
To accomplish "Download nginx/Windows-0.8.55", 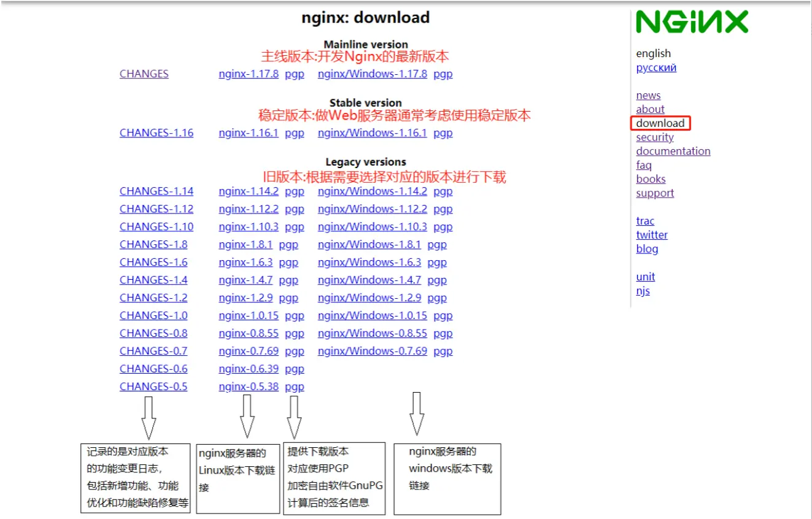I will coord(373,333).
